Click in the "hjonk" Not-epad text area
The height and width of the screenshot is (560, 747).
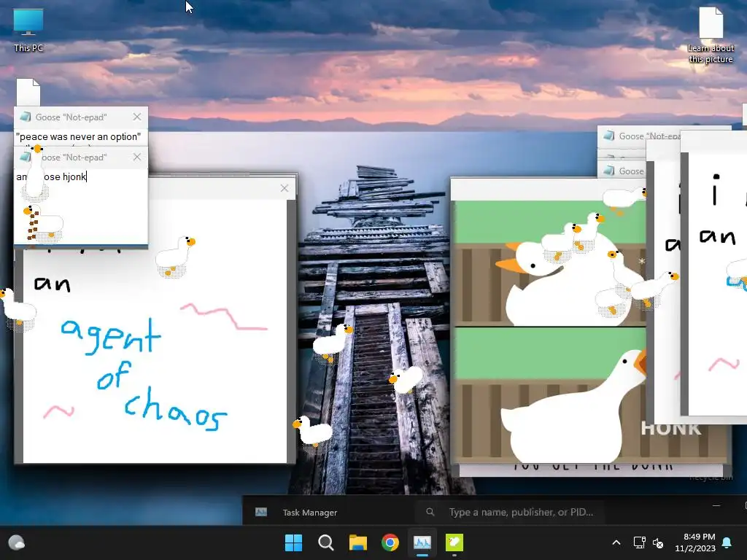coord(81,206)
